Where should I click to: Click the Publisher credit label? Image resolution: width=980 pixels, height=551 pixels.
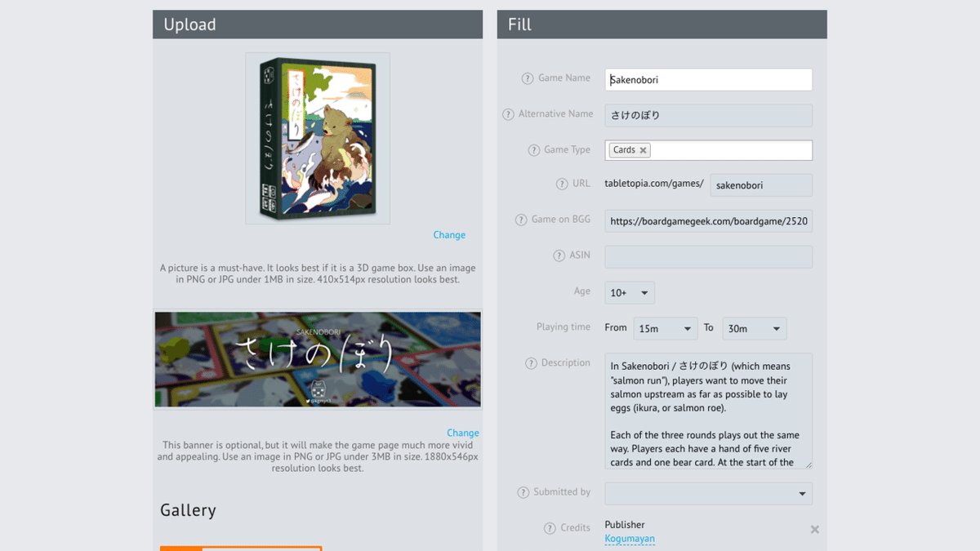tap(625, 525)
